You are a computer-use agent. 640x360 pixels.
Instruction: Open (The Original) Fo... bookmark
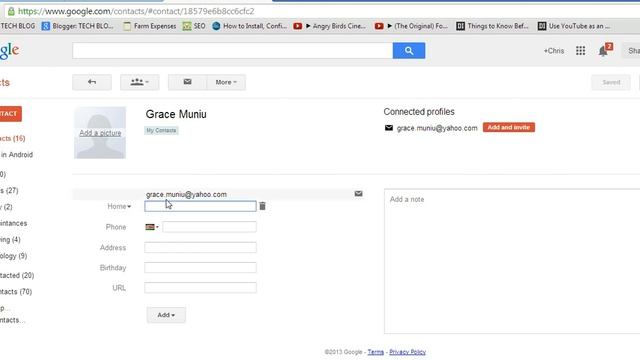411,26
